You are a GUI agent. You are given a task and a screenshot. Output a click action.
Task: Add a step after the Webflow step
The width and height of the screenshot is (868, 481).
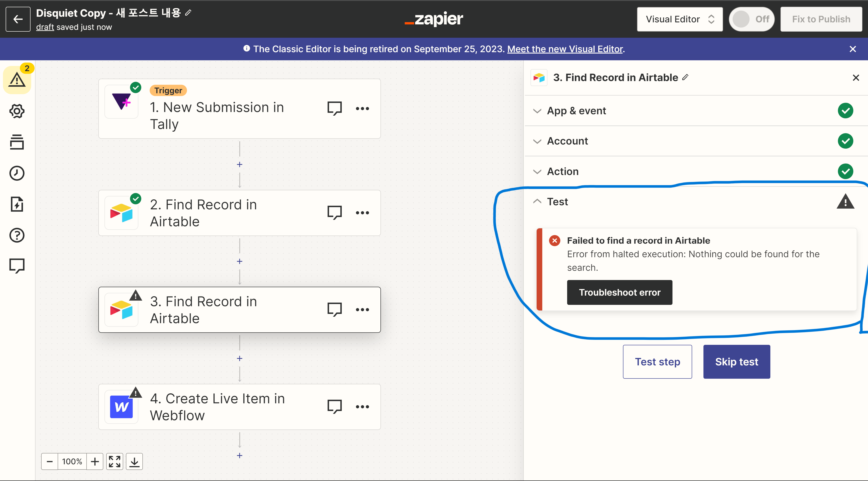240,455
